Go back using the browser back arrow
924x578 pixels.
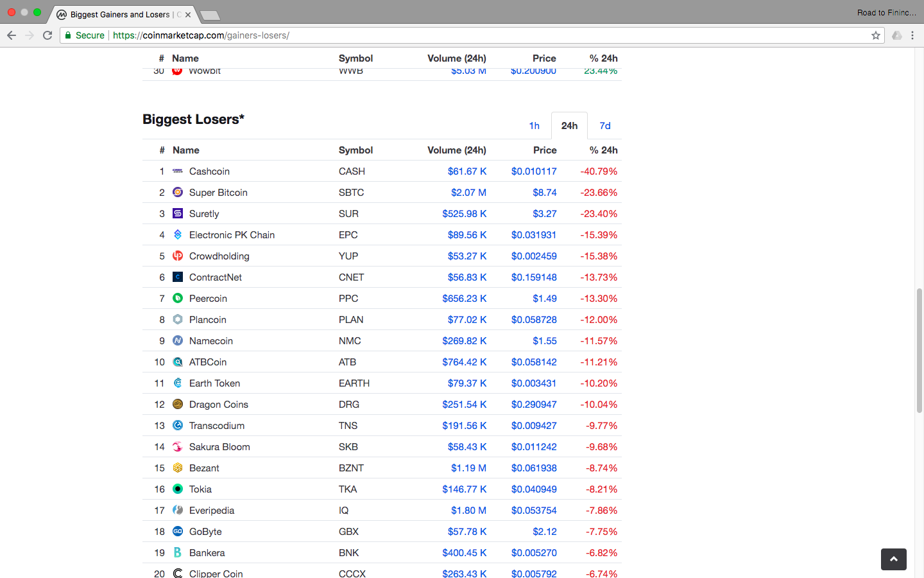pyautogui.click(x=12, y=35)
